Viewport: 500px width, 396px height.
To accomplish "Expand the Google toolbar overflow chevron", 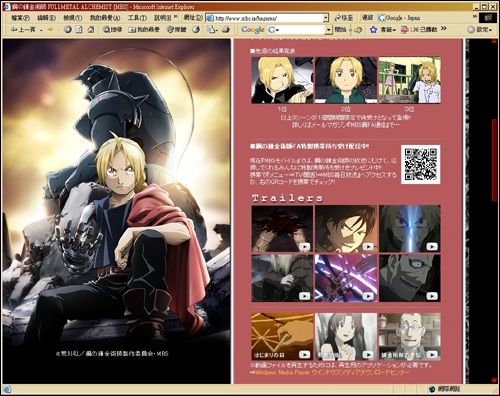I will click(444, 29).
